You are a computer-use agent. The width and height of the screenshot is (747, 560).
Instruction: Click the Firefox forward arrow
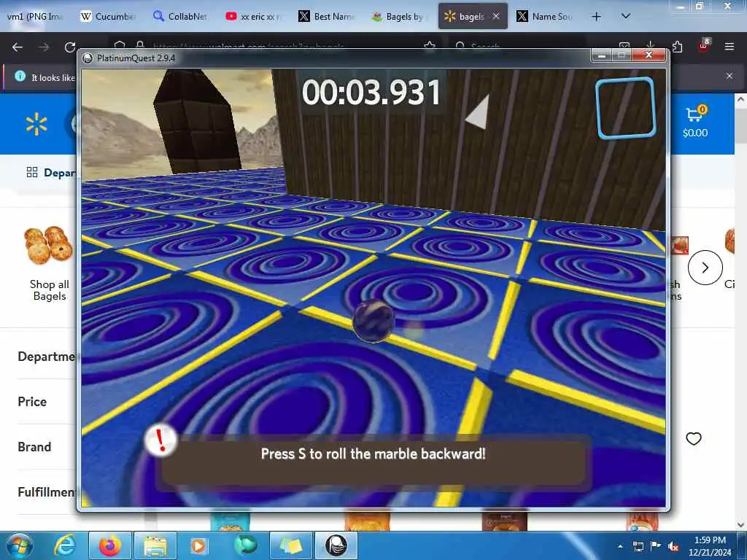[44, 47]
